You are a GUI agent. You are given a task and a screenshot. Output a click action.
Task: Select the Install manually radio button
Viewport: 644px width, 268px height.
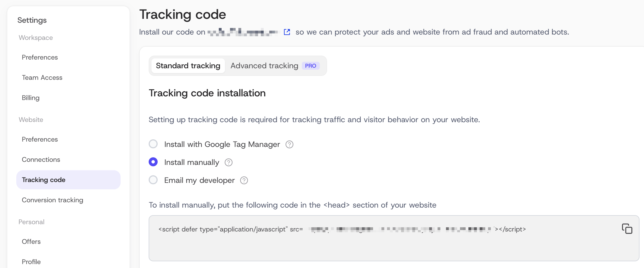click(x=153, y=162)
